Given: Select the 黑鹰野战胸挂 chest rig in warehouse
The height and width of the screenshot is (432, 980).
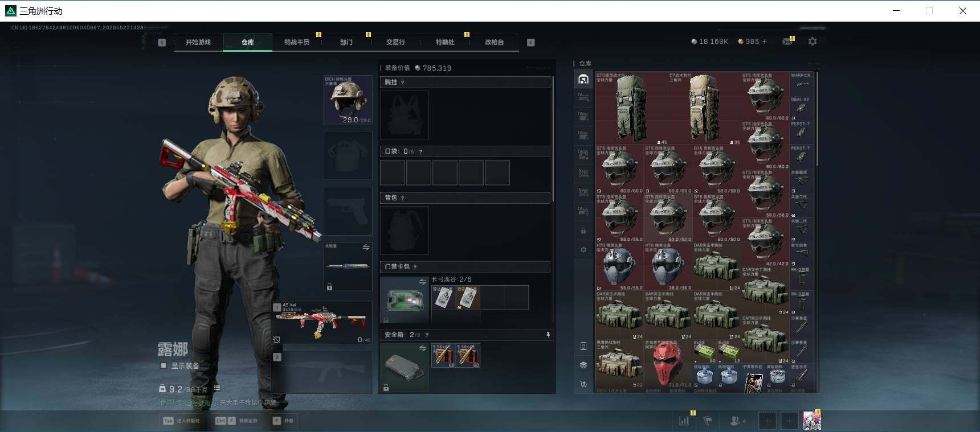Looking at the screenshot, I should coord(619,364).
